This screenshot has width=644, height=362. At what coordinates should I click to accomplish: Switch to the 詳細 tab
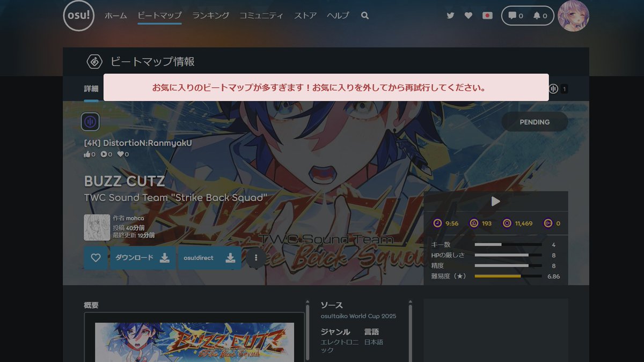tap(91, 88)
